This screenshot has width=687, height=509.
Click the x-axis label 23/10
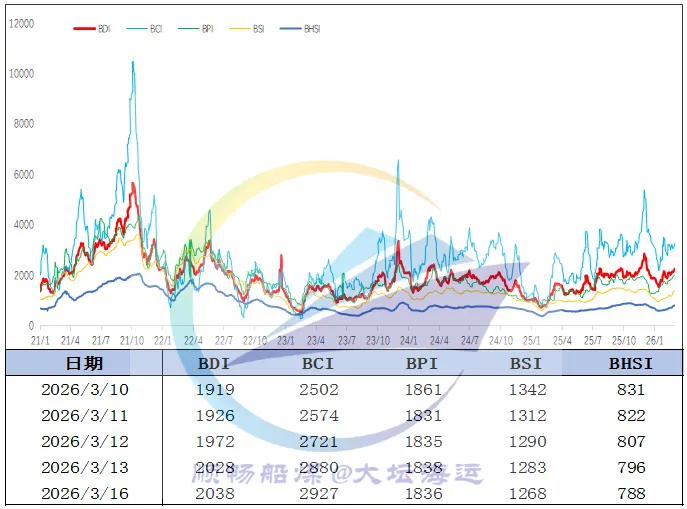[x=378, y=340]
